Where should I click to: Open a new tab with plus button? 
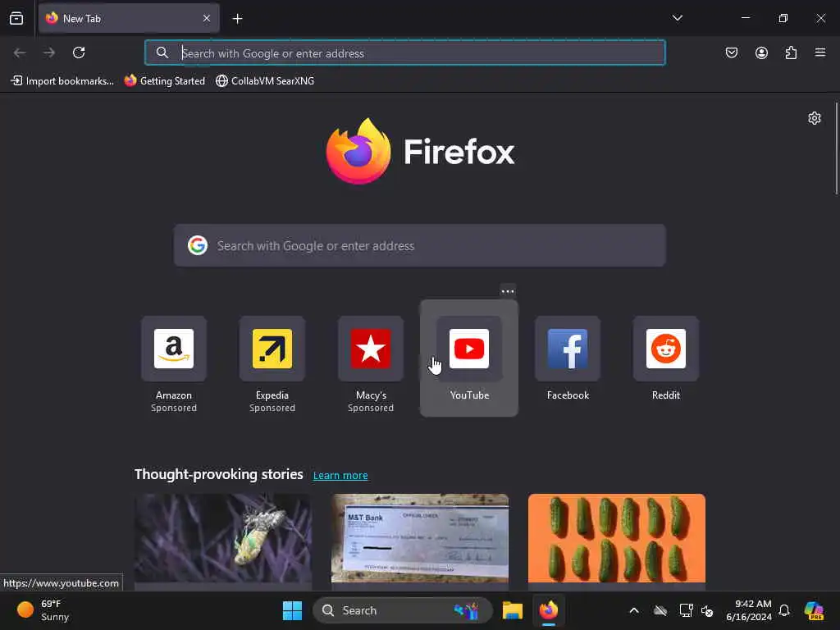click(237, 19)
